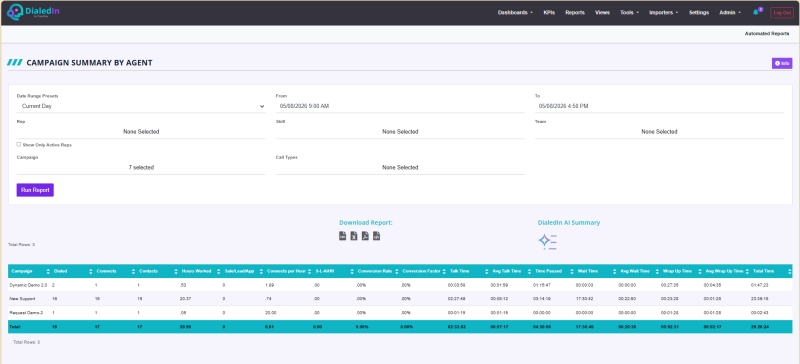Click Request Demo-2 Connects per Hour 20.00
Screen dimensions: 800x364
pos(270,312)
